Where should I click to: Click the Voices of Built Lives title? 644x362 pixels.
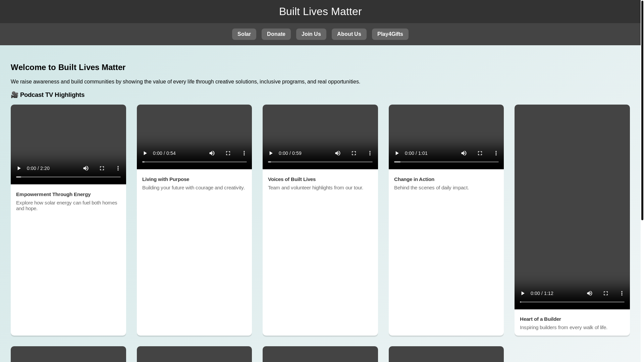(292, 179)
